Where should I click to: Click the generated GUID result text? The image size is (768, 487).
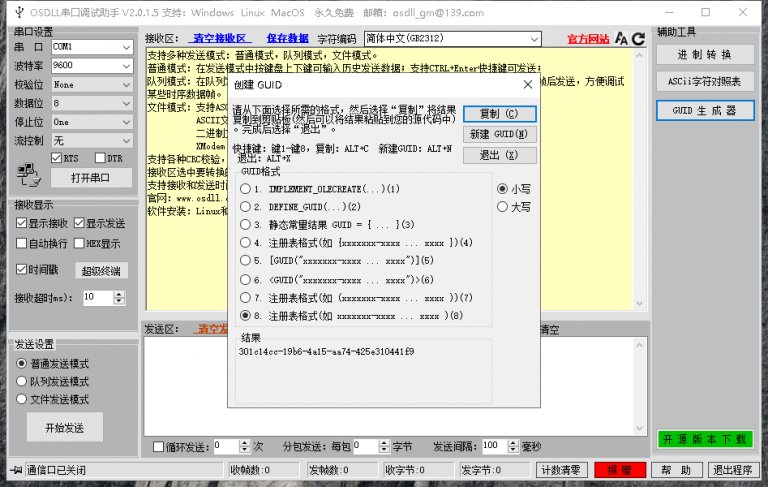[326, 352]
